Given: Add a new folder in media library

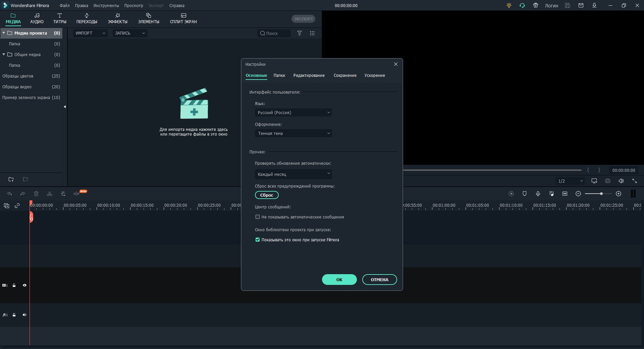Looking at the screenshot, I should point(11,179).
